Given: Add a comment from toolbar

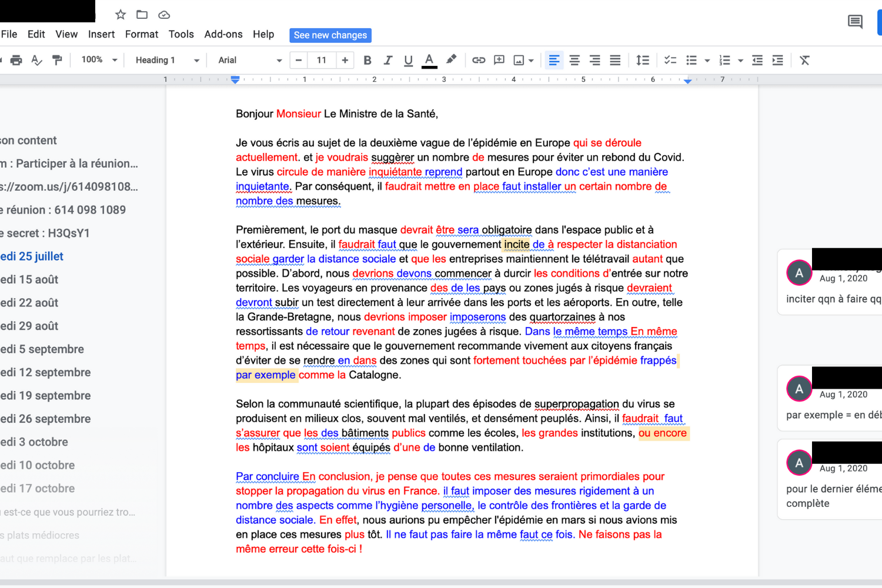Looking at the screenshot, I should [499, 60].
